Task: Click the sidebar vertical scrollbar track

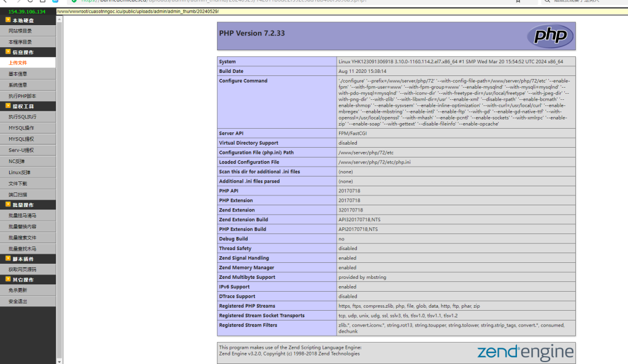Action: (59, 190)
